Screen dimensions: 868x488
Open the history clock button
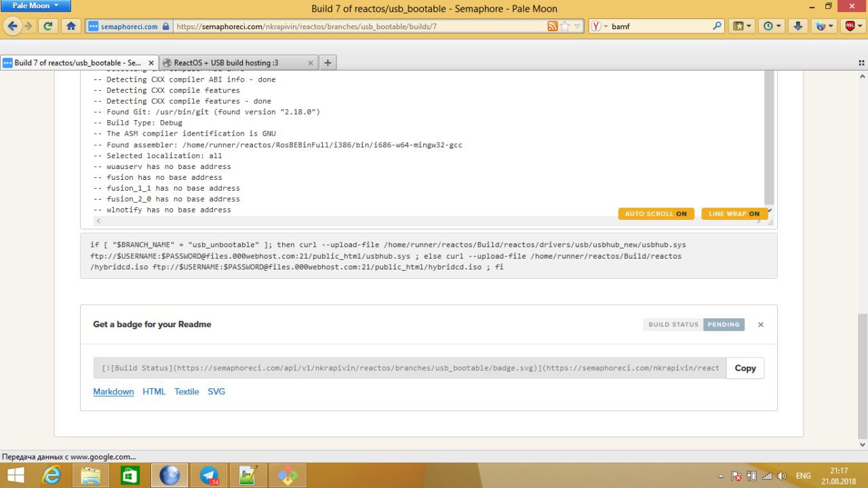768,26
